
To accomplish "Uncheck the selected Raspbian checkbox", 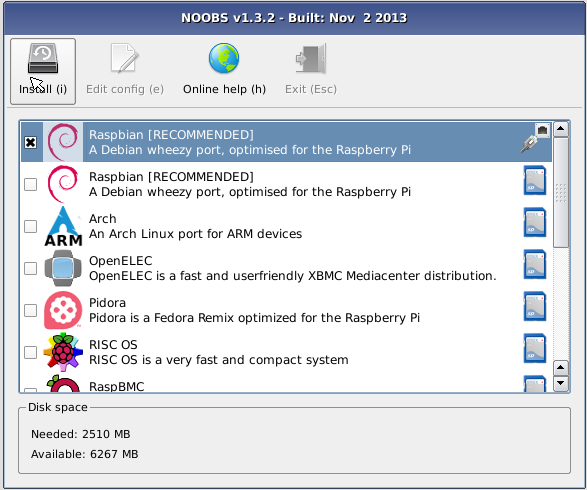I will (30, 142).
